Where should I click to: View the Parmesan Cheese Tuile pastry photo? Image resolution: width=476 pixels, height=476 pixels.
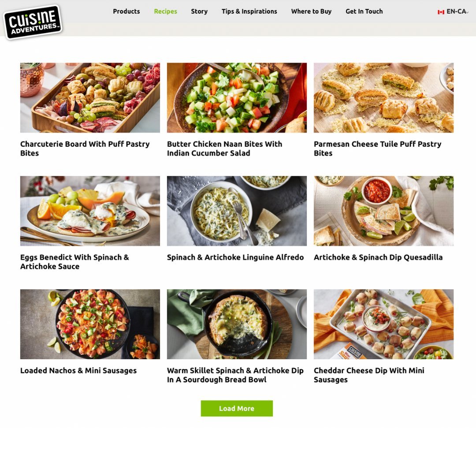pyautogui.click(x=384, y=98)
